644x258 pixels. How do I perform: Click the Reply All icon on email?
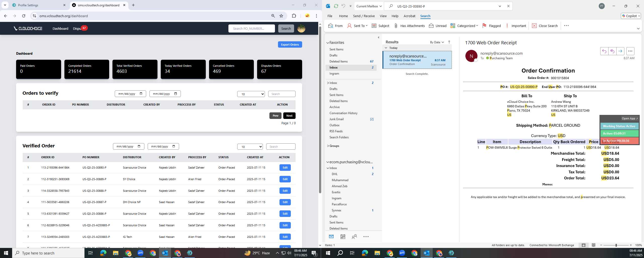(612, 51)
